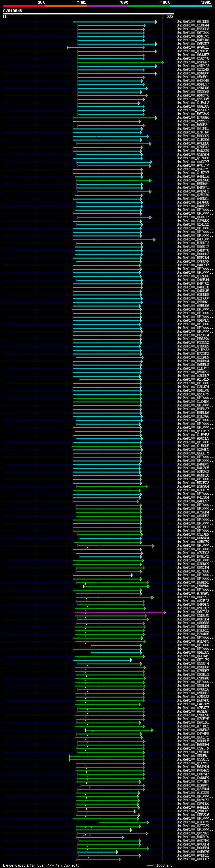Open hit UniRef100_Q23249
Image resolution: width=215 pixels, height=868 pixels.
193,70
